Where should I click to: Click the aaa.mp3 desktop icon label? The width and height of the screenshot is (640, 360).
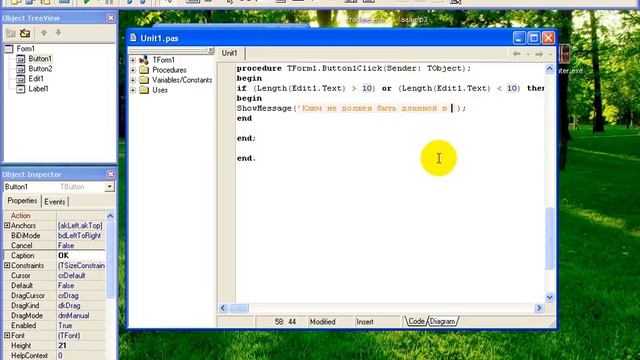pyautogui.click(x=413, y=19)
